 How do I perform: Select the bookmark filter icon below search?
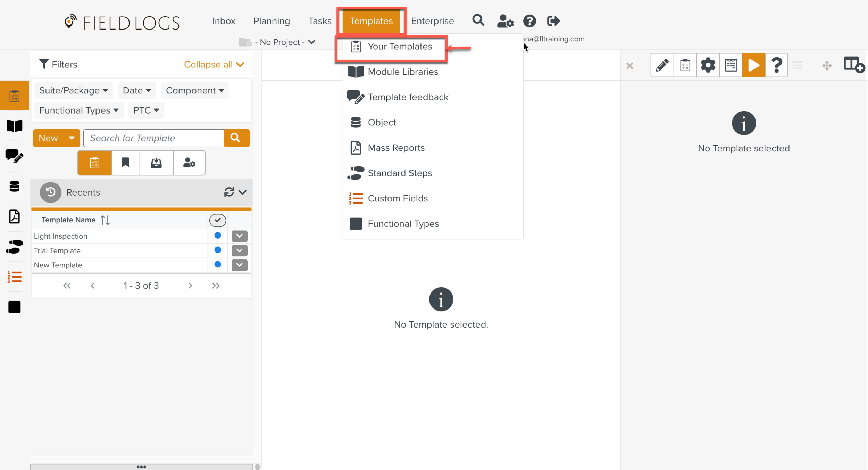125,163
